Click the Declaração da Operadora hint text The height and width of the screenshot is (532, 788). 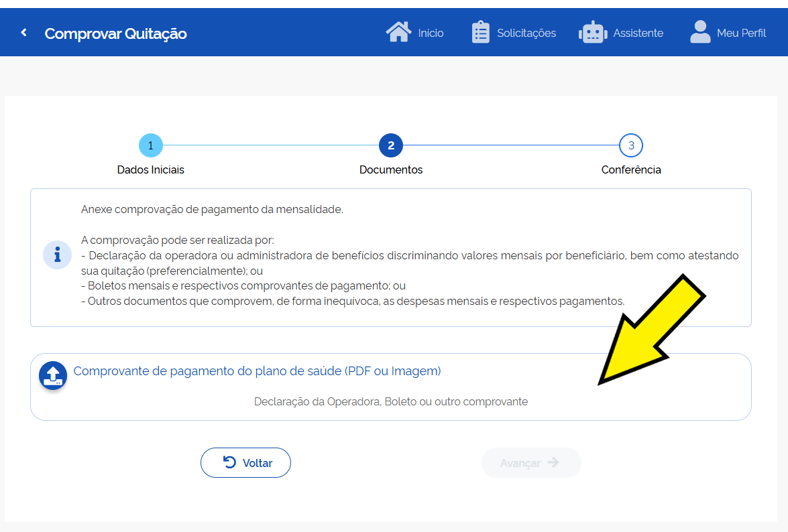[391, 402]
